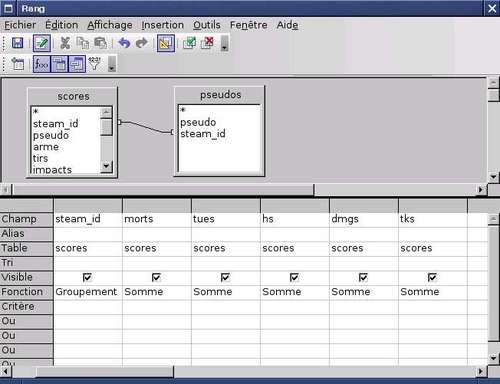500x384 pixels.
Task: Toggle the Functions f(x) icon
Action: tap(42, 63)
